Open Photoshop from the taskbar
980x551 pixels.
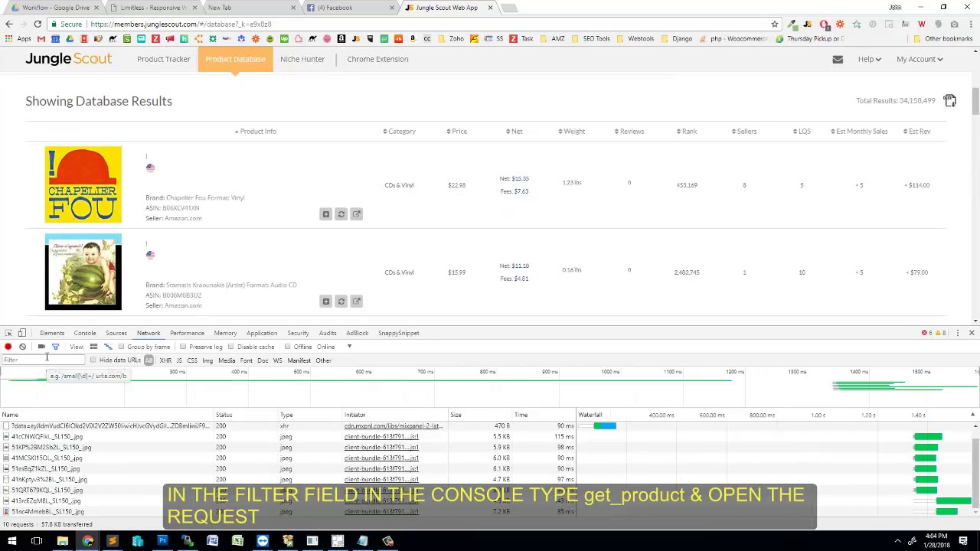(162, 541)
